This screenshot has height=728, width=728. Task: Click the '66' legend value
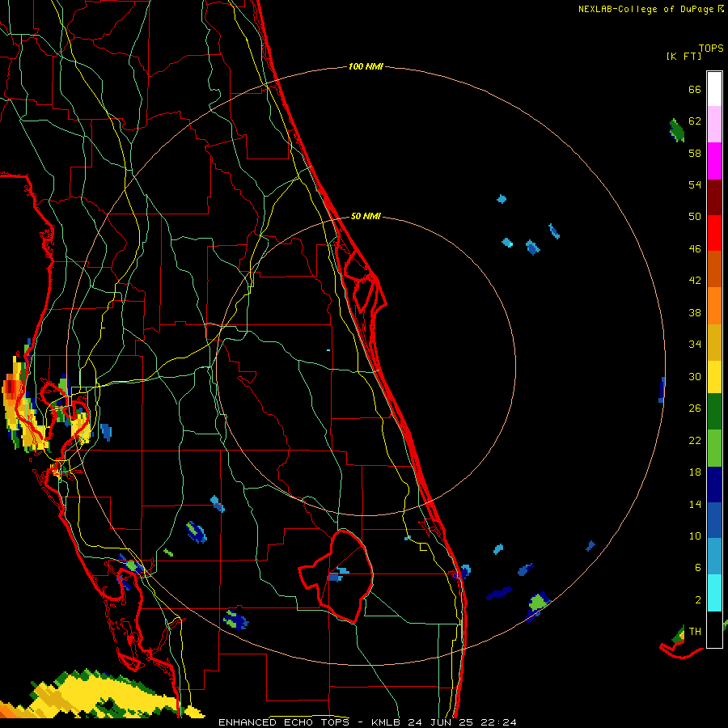click(x=695, y=89)
